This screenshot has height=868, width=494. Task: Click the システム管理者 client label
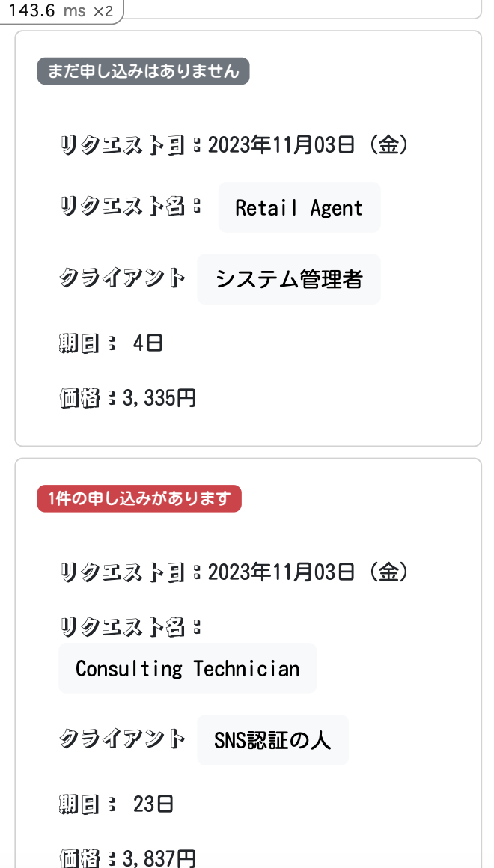click(289, 278)
